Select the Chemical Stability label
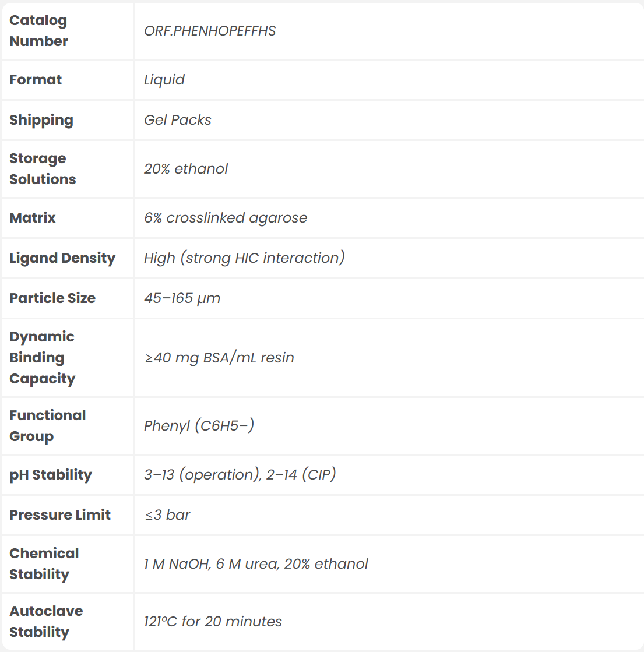The height and width of the screenshot is (652, 644). [x=44, y=564]
